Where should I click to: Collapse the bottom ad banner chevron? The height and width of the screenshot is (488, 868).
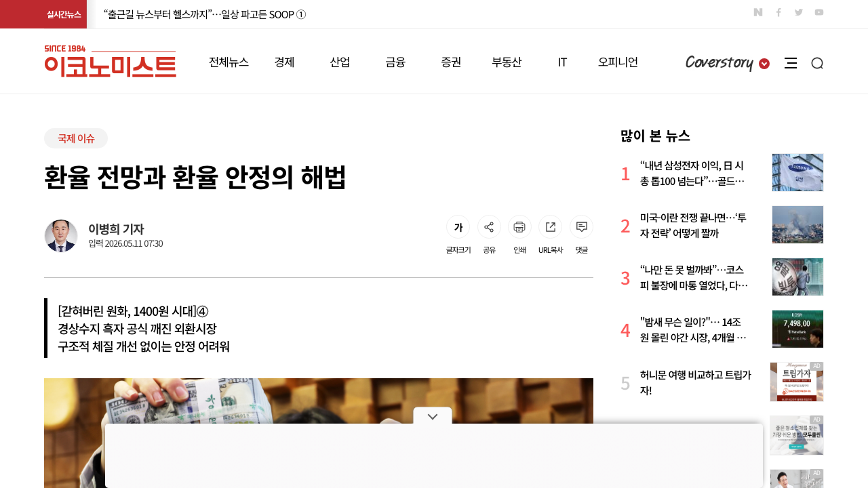[433, 416]
